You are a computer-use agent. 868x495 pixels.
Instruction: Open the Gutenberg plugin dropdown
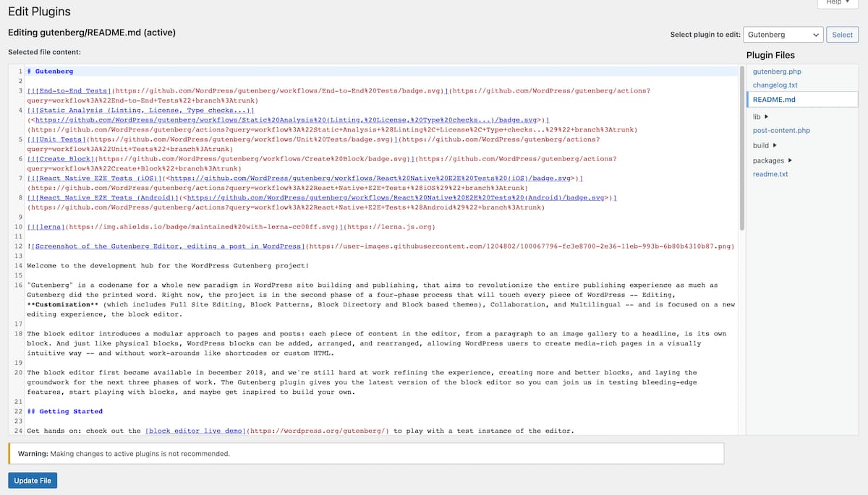point(783,34)
